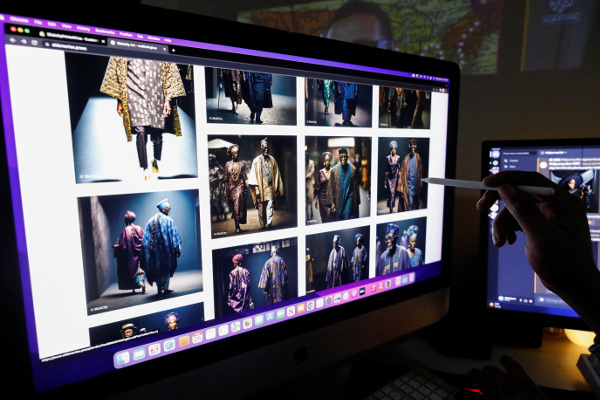The width and height of the screenshot is (600, 400).
Task: Launch Safari from the Dock
Action: click(x=169, y=346)
